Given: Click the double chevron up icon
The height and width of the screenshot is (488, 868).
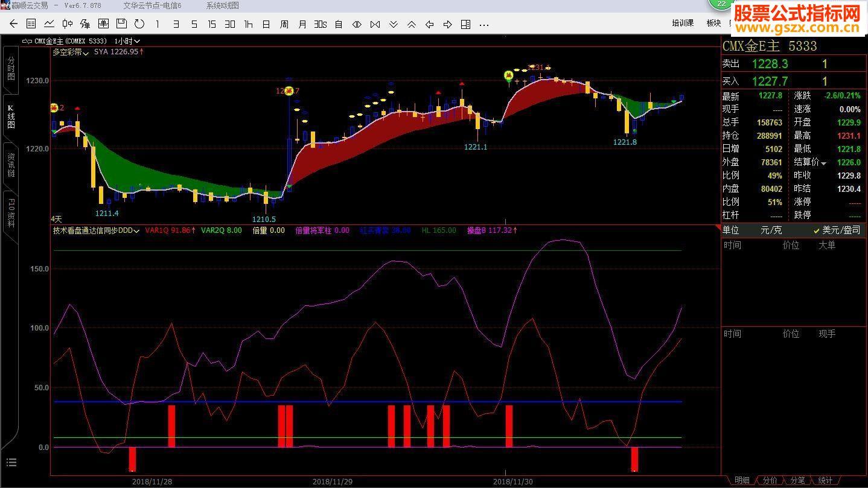Looking at the screenshot, I should point(412,24).
